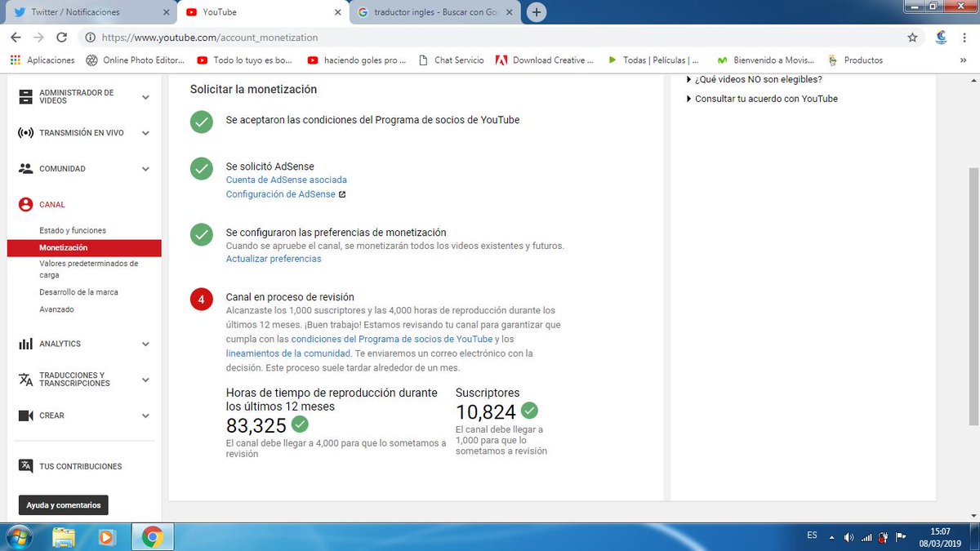Open Estado y funciones sidebar item

[73, 230]
